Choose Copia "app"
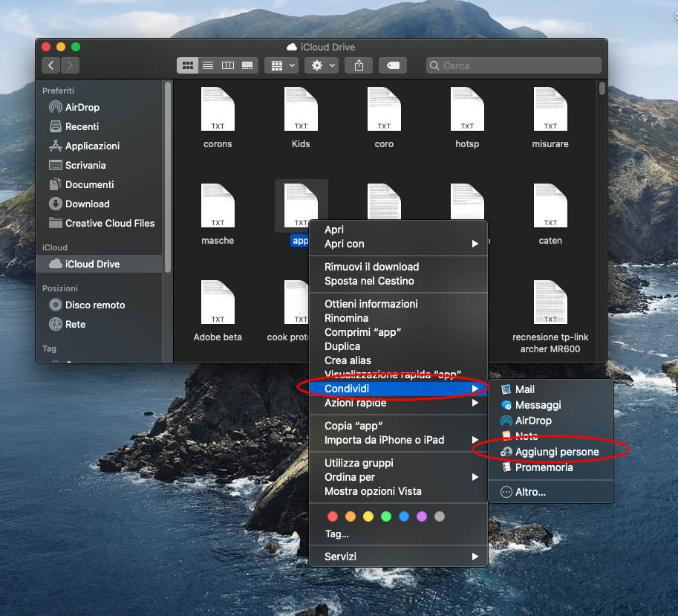678x616 pixels. click(x=398, y=426)
